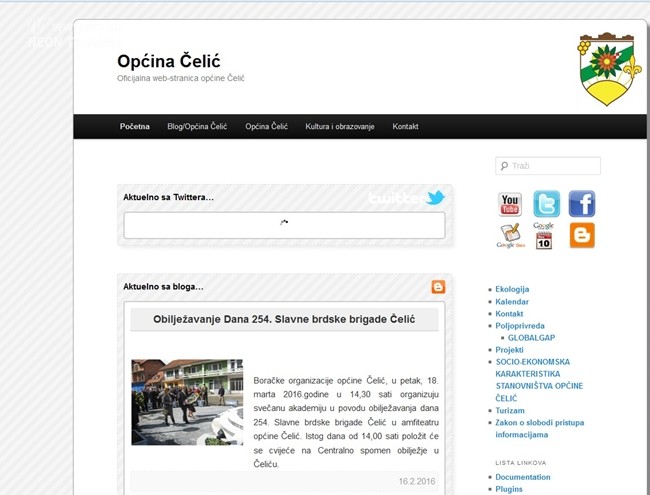Select the Početna menu item
This screenshot has width=650, height=495.
pyautogui.click(x=135, y=127)
